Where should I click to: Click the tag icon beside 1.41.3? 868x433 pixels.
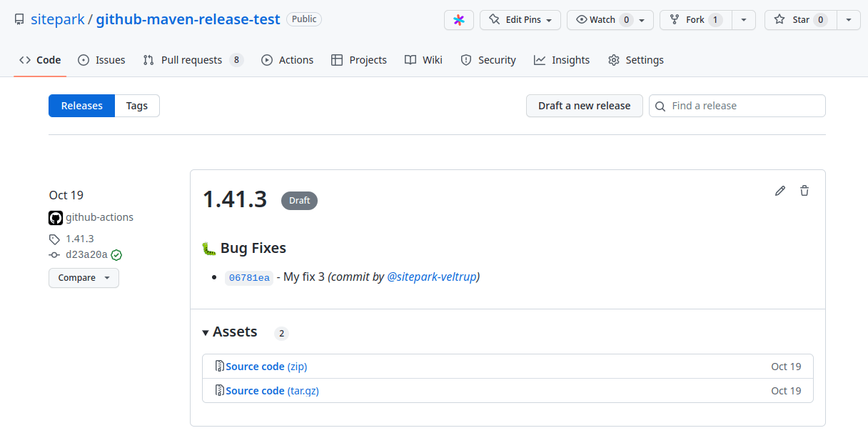(x=54, y=238)
